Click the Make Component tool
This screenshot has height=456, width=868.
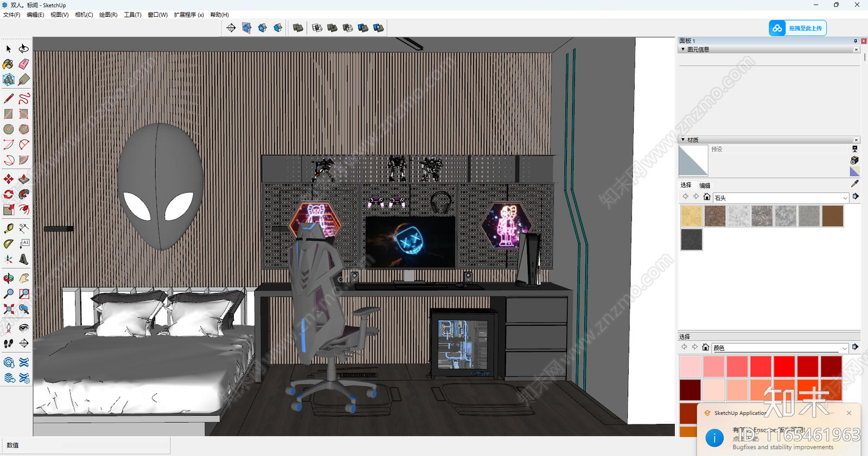[x=9, y=80]
